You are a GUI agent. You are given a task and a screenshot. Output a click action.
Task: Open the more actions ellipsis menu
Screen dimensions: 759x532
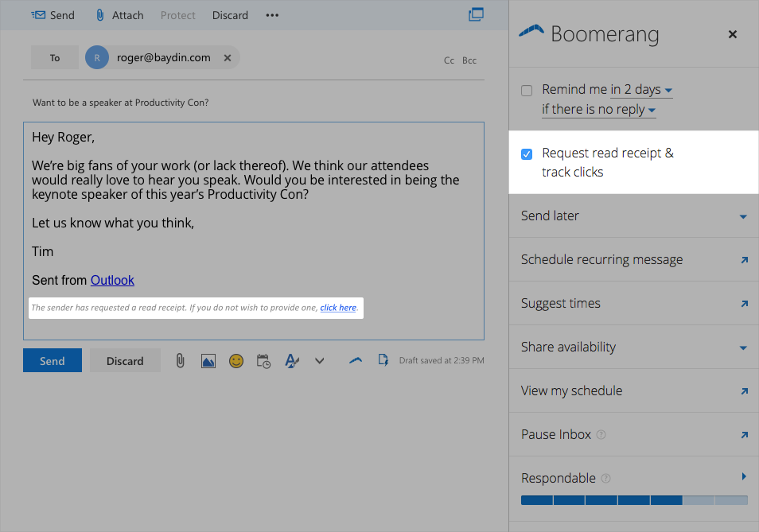(272, 15)
